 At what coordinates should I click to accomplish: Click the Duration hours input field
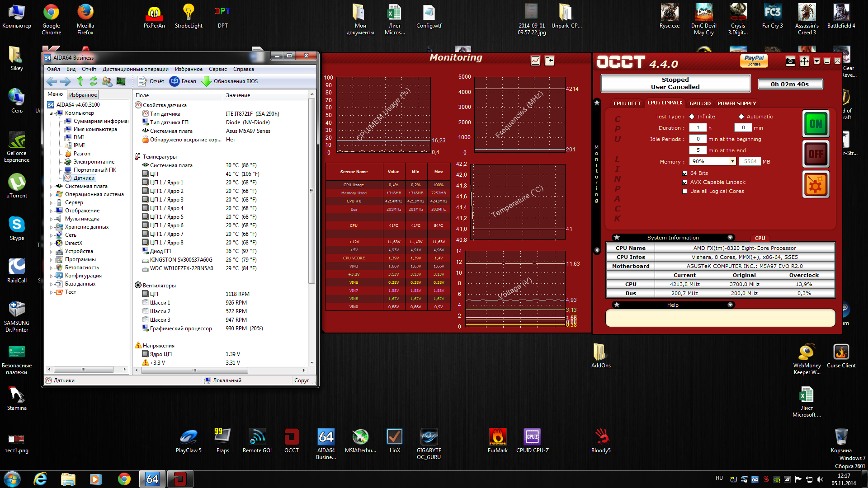698,128
